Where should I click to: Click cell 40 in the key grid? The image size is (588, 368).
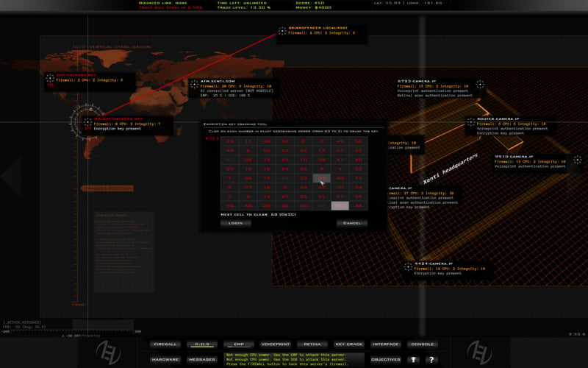coord(359,160)
